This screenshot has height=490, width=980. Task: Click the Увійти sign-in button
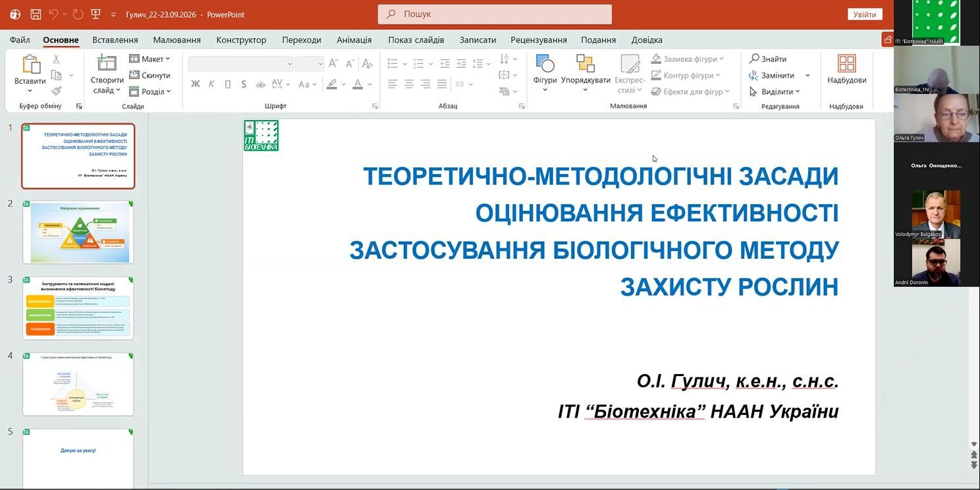(865, 14)
